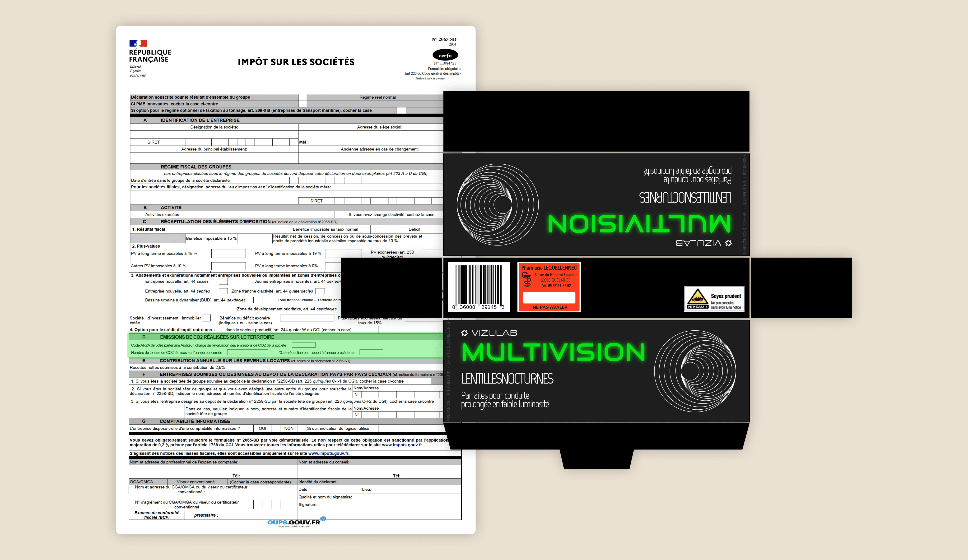Viewport: 968px width, 560px height.
Task: Click the '% de réduction' input field
Action: point(371,352)
